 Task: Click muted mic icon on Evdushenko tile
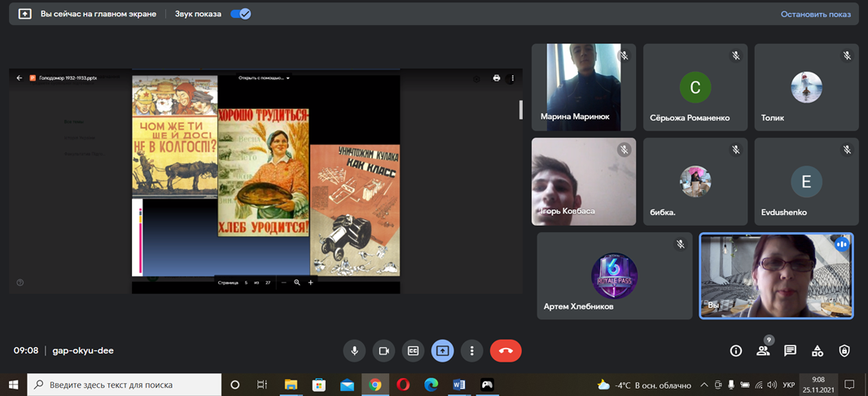(847, 150)
